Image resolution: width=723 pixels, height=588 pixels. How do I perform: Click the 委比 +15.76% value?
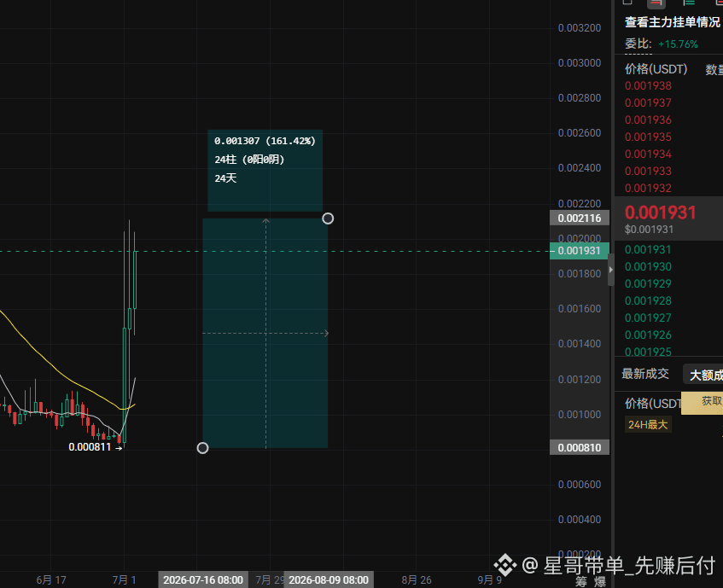tap(678, 44)
